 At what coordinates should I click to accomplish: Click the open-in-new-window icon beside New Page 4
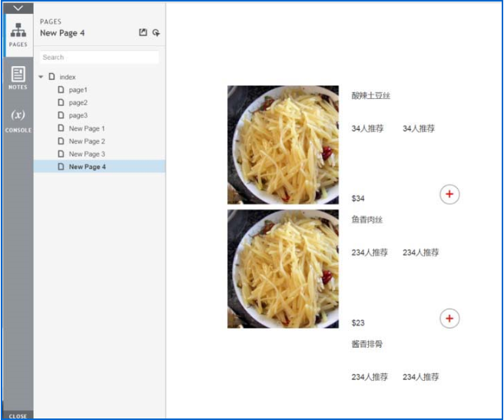(x=143, y=33)
